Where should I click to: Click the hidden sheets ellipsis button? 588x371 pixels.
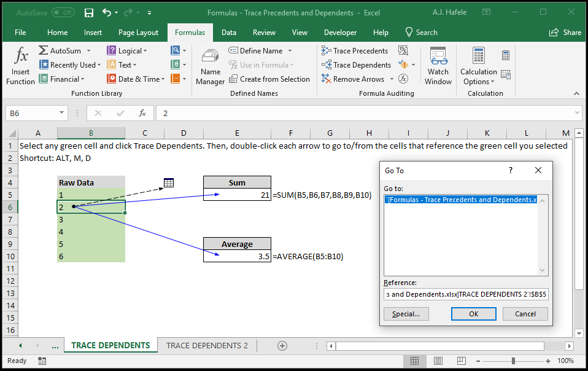pos(55,346)
